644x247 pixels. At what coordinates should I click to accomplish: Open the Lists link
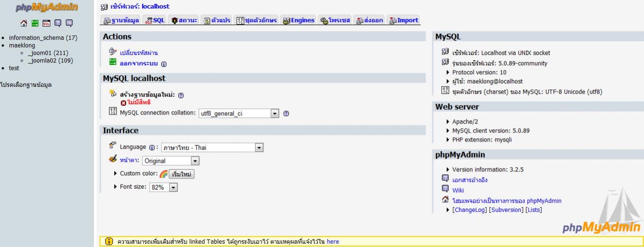[534, 210]
